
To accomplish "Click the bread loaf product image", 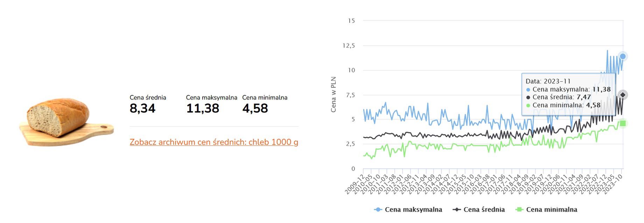I will [x=66, y=121].
